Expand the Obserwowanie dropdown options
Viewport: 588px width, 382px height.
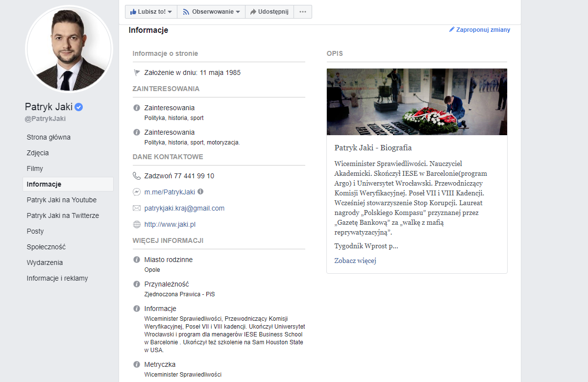tap(238, 11)
